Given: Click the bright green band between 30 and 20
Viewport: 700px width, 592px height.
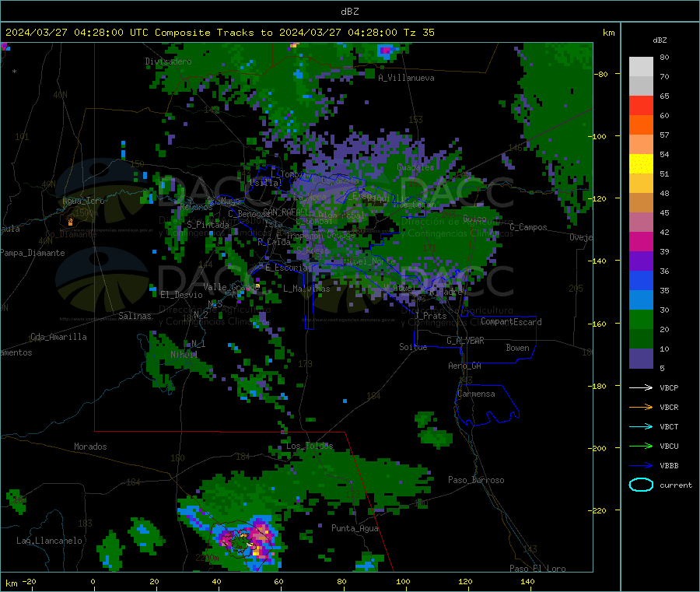Looking at the screenshot, I should tap(641, 319).
